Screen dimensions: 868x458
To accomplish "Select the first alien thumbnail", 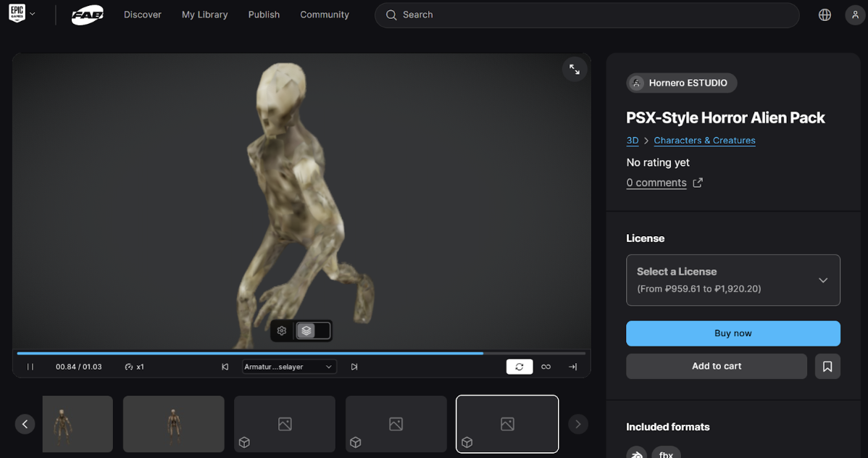I will 78,424.
